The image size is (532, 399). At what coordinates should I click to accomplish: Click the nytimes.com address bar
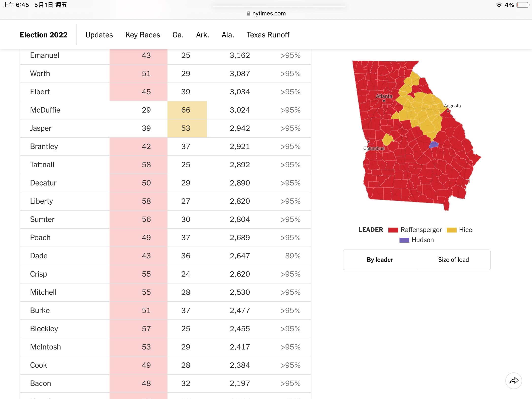266,14
